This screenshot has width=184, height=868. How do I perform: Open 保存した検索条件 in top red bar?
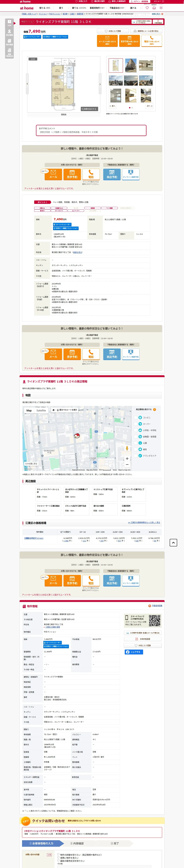117,1
